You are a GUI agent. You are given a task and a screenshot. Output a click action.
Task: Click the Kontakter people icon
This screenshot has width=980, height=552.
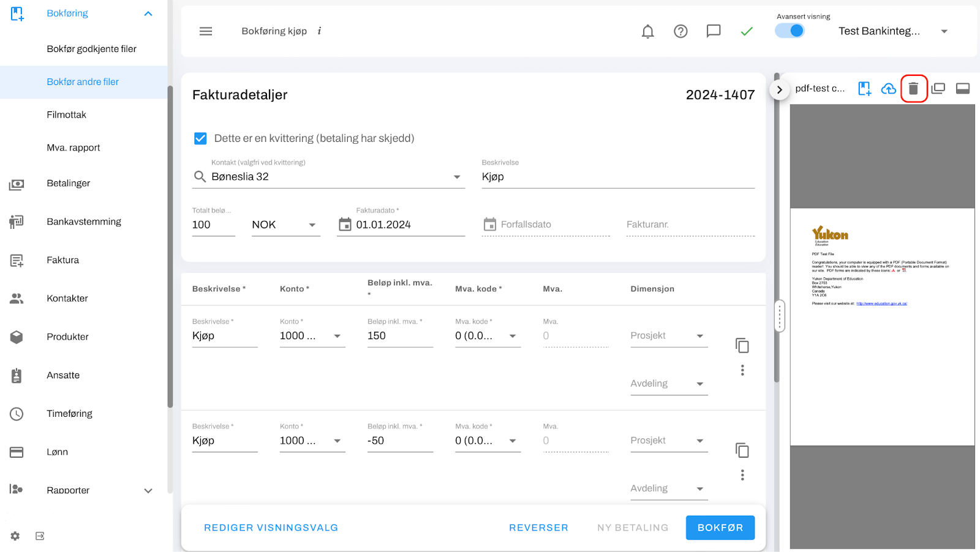(x=17, y=299)
